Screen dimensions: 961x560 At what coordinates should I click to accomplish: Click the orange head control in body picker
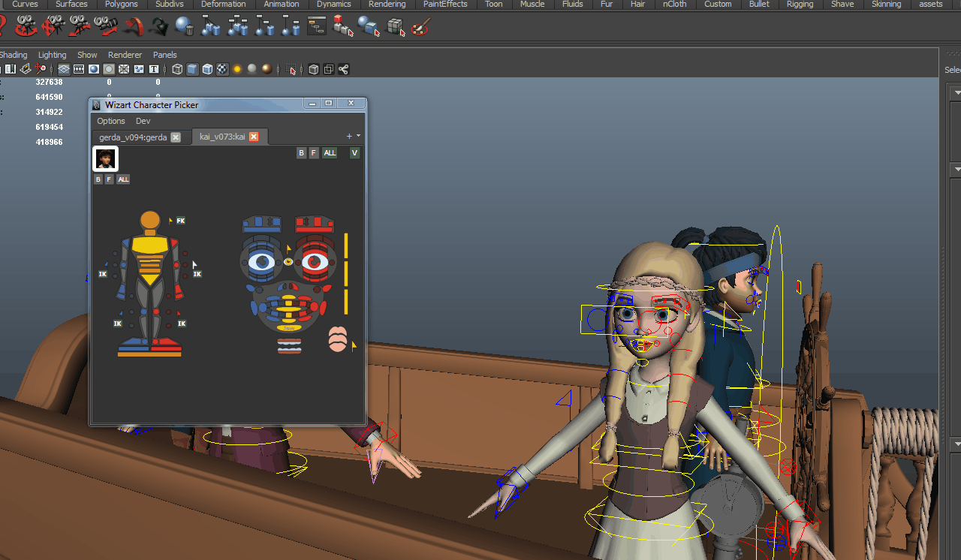[x=150, y=221]
